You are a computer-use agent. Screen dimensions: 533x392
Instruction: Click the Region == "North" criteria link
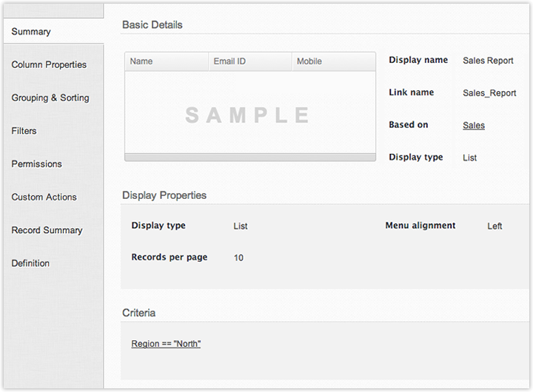tap(166, 344)
